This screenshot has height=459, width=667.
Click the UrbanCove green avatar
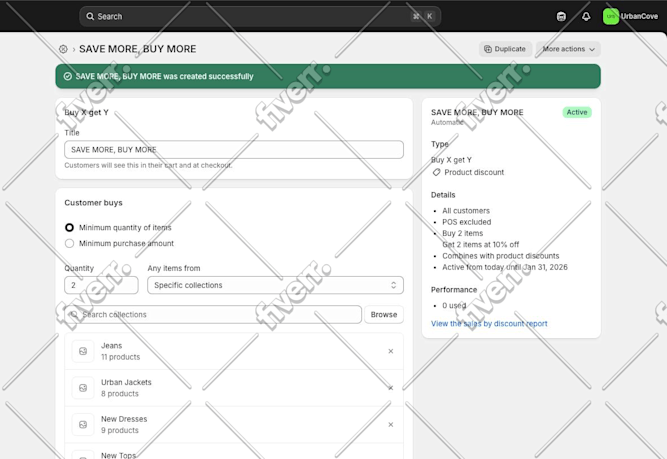coord(611,16)
